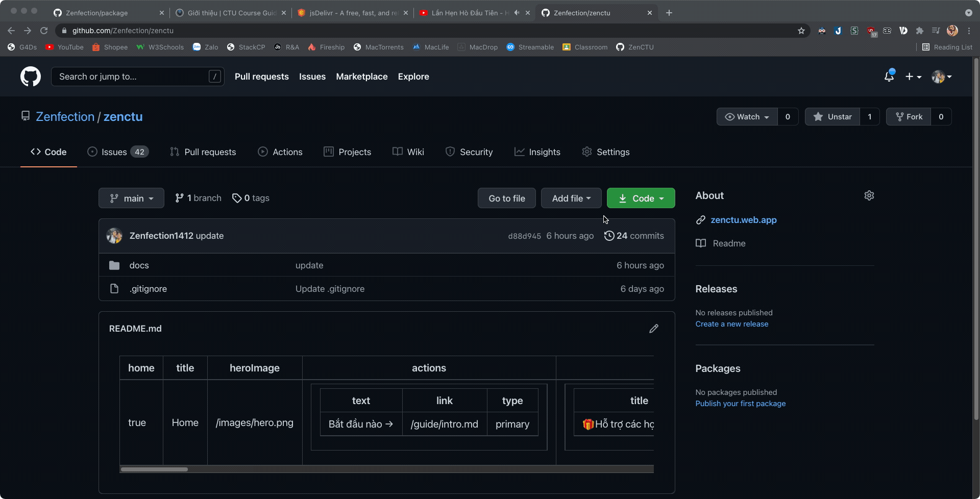Open the Chrome extensions puzzle icon
Viewport: 980px width, 499px height.
click(x=920, y=31)
